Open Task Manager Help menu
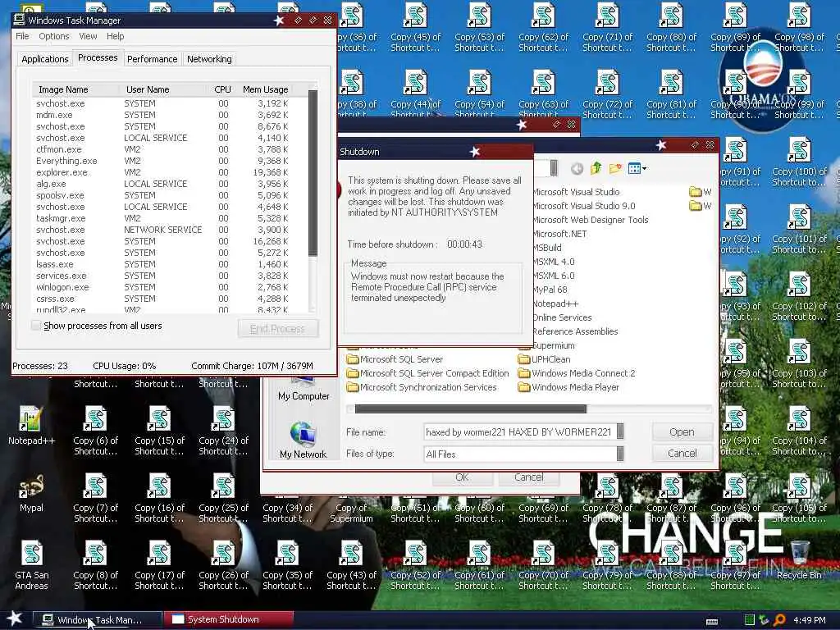Viewport: 840px width, 630px height. pos(115,36)
